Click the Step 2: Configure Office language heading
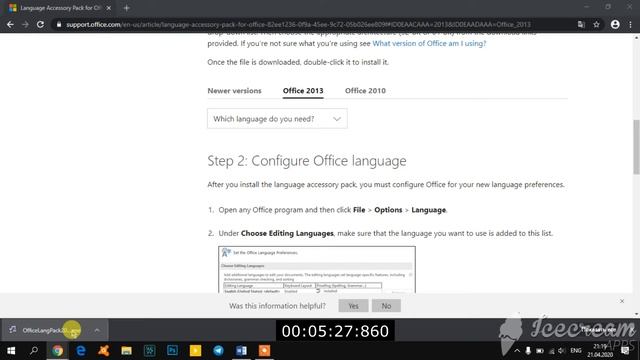Screen dimensions: 640x360 tap(307, 161)
